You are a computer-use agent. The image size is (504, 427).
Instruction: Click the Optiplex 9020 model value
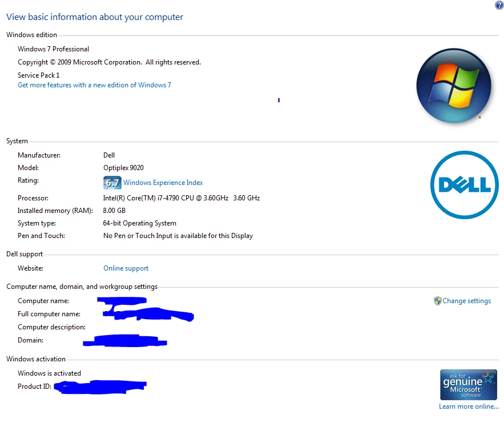point(123,168)
